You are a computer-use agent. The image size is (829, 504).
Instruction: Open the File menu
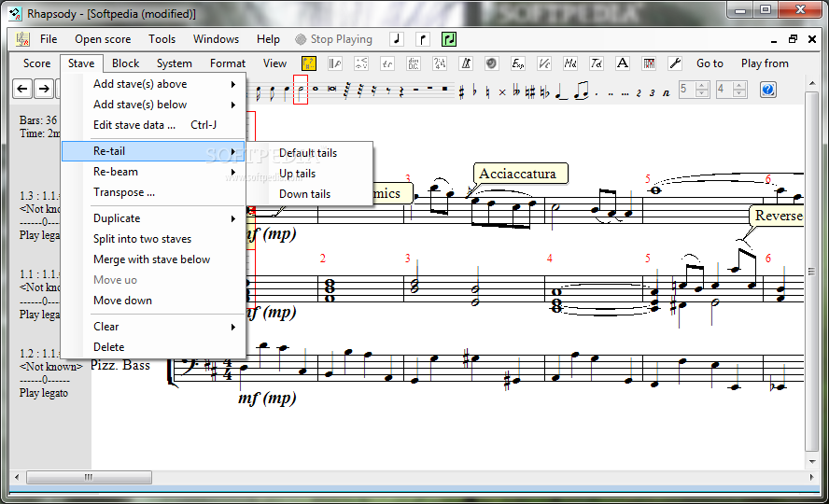click(49, 39)
